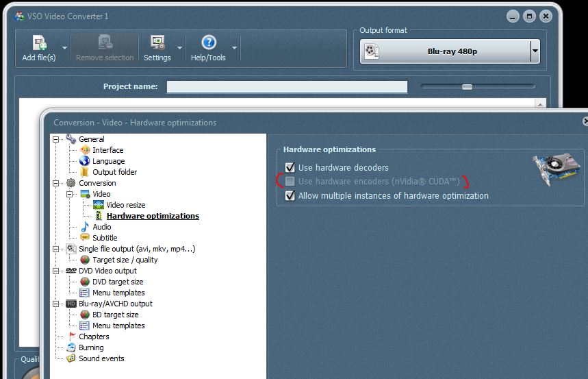Click the Sound events icon

pyautogui.click(x=71, y=358)
